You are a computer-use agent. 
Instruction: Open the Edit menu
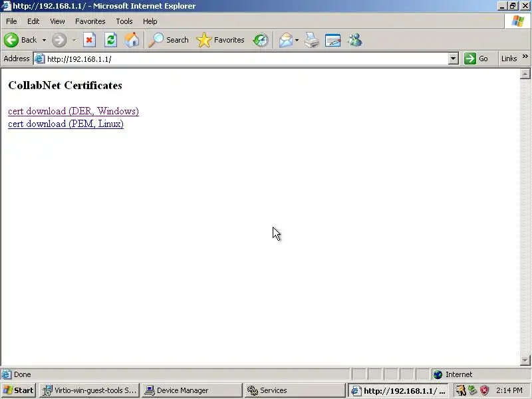(33, 21)
